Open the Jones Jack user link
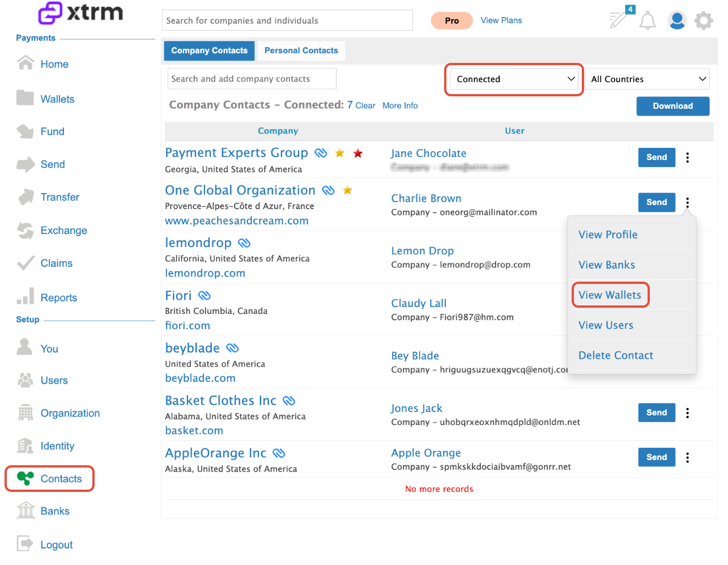This screenshot has width=728, height=565. 416,409
